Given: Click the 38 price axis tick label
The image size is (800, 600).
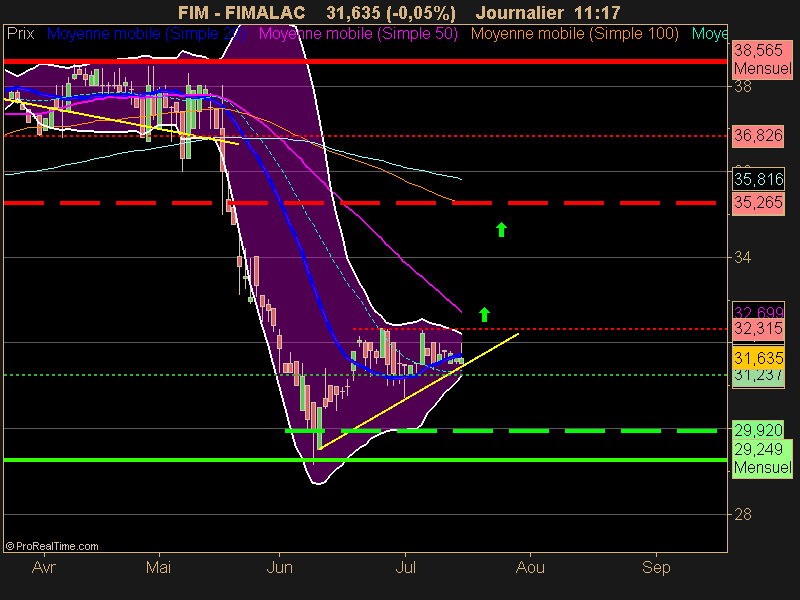Looking at the screenshot, I should tap(743, 87).
